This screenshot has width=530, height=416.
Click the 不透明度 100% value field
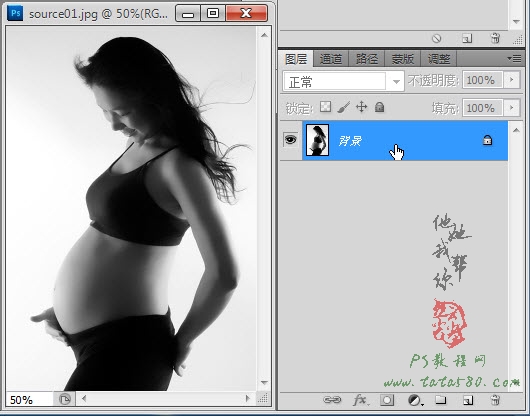[482, 80]
